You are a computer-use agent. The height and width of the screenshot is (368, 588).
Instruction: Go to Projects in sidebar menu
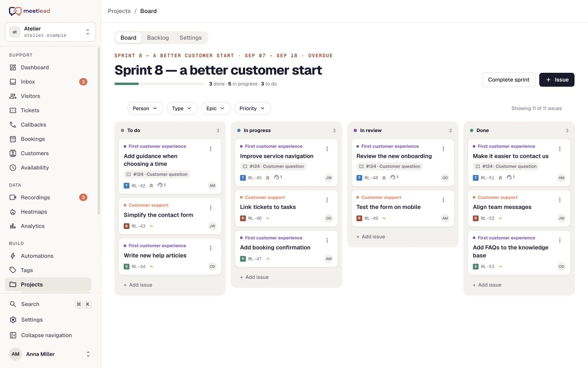pyautogui.click(x=48, y=285)
